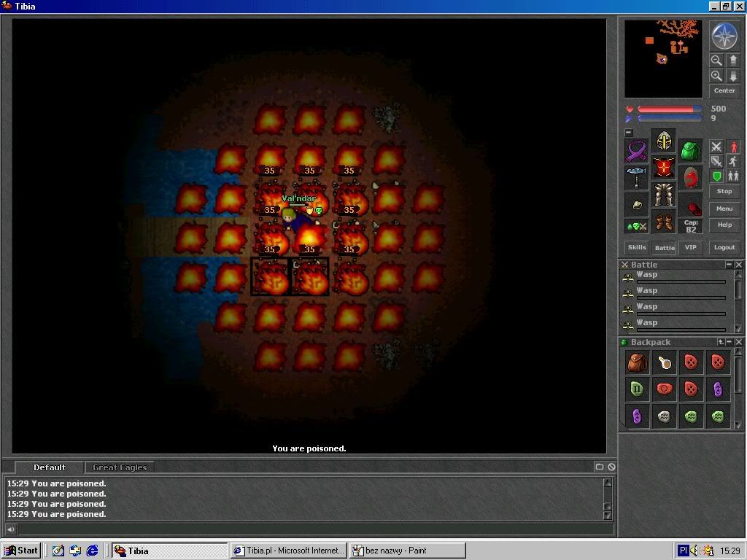The width and height of the screenshot is (747, 560).
Task: Select the green rune marked II
Action: click(x=637, y=389)
